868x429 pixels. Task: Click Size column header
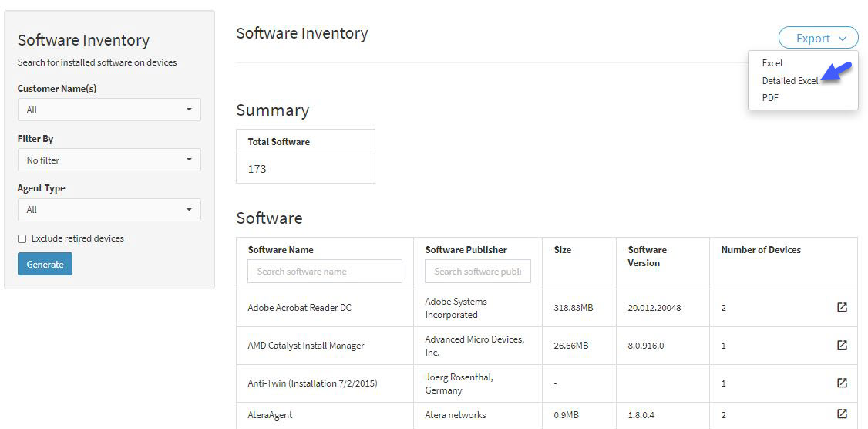click(563, 250)
